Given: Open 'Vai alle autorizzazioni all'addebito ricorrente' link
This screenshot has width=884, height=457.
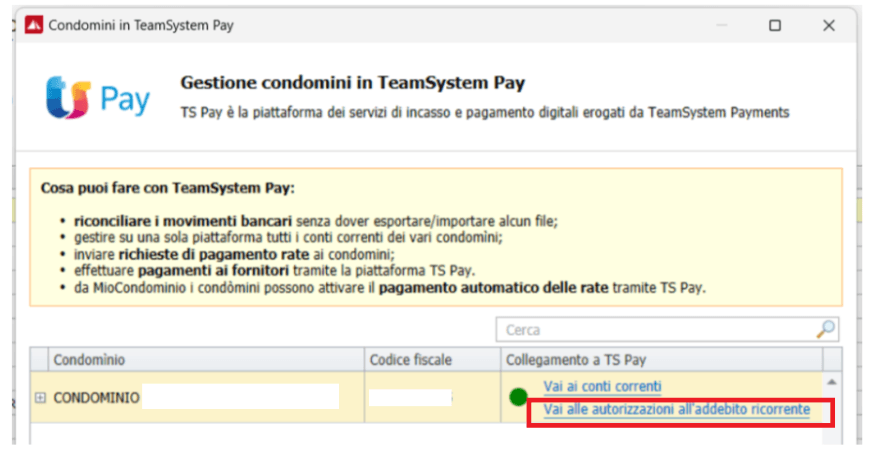Looking at the screenshot, I should [x=677, y=410].
